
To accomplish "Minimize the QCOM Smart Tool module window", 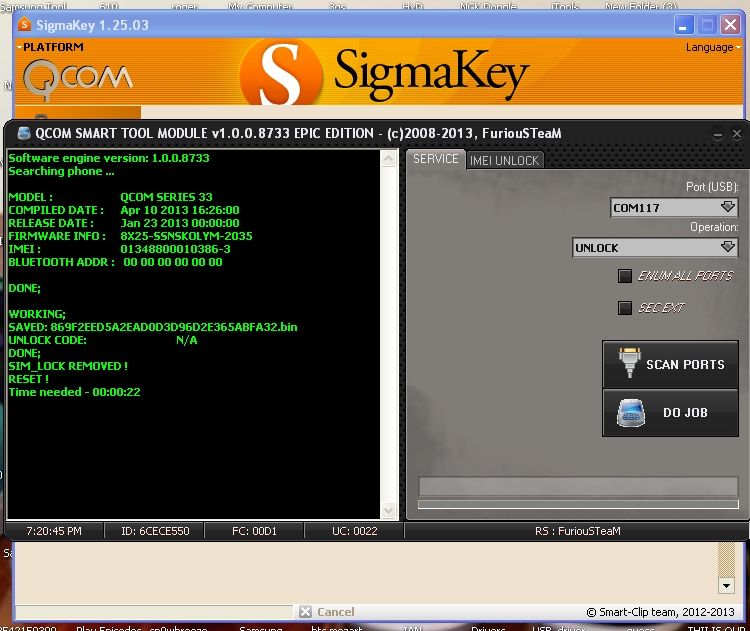I will tap(716, 133).
